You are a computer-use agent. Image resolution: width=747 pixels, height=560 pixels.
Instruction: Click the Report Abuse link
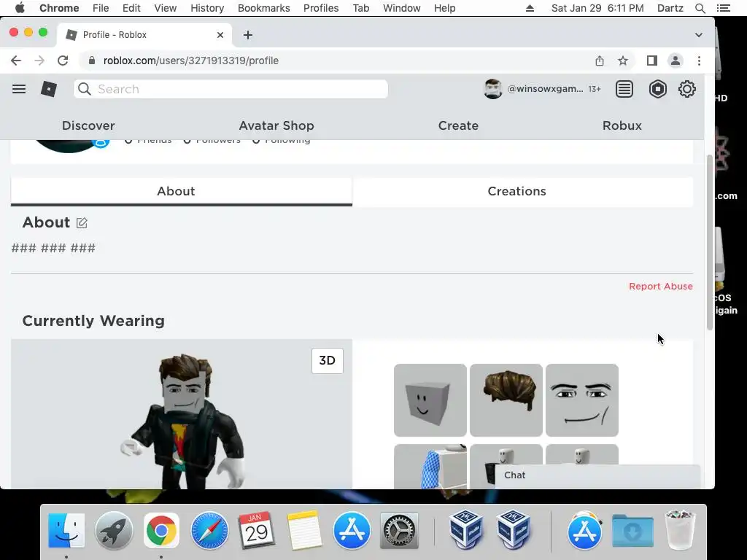[661, 286]
